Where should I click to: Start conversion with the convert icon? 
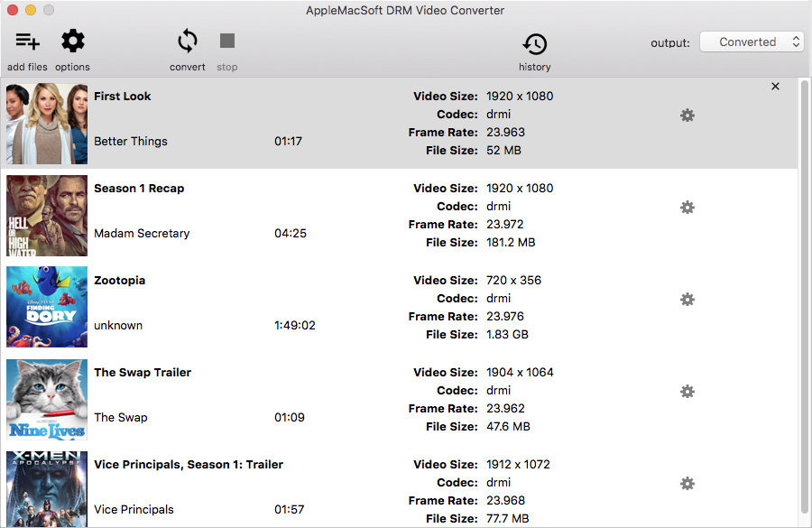pos(188,41)
